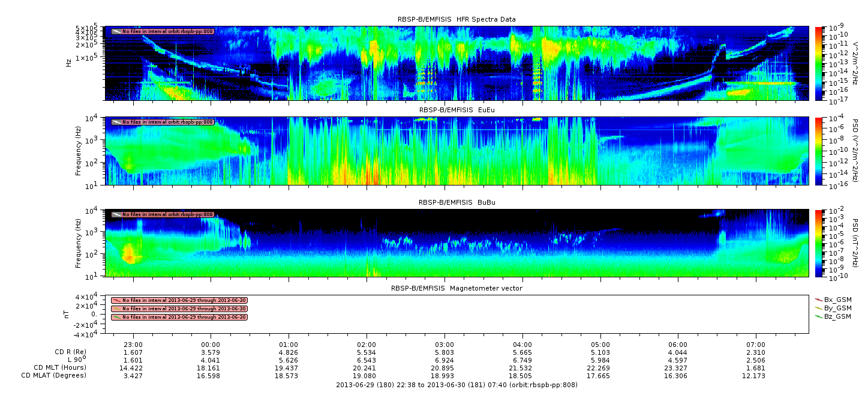Click the EuEu PSD color bar
868x395 pixels.
point(818,151)
